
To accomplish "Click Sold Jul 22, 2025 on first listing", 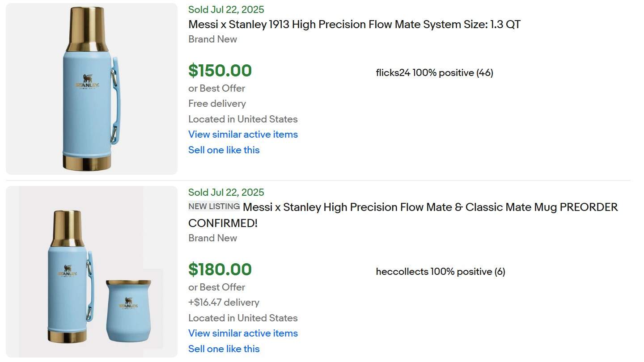I will tap(226, 9).
